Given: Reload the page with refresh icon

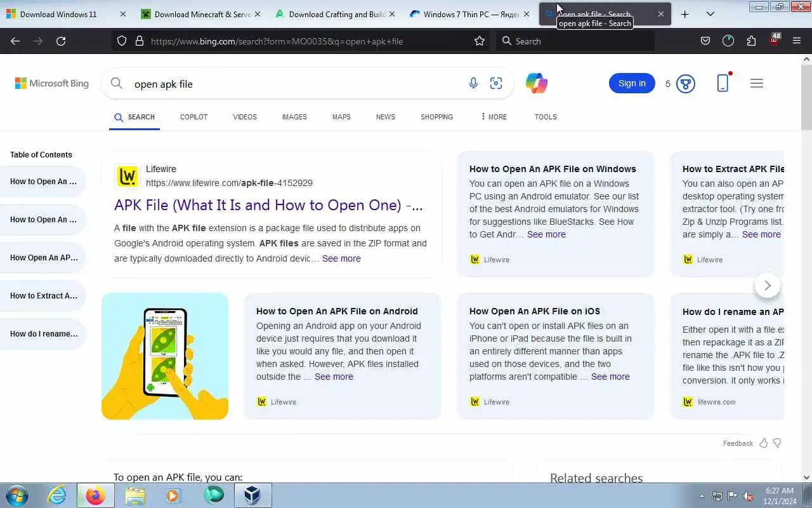Looking at the screenshot, I should [61, 41].
